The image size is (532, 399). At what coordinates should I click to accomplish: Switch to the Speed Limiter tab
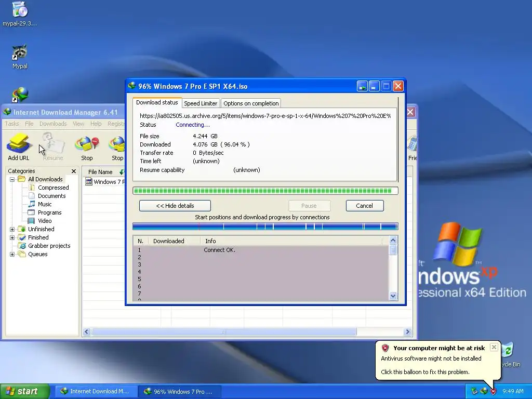tap(201, 103)
